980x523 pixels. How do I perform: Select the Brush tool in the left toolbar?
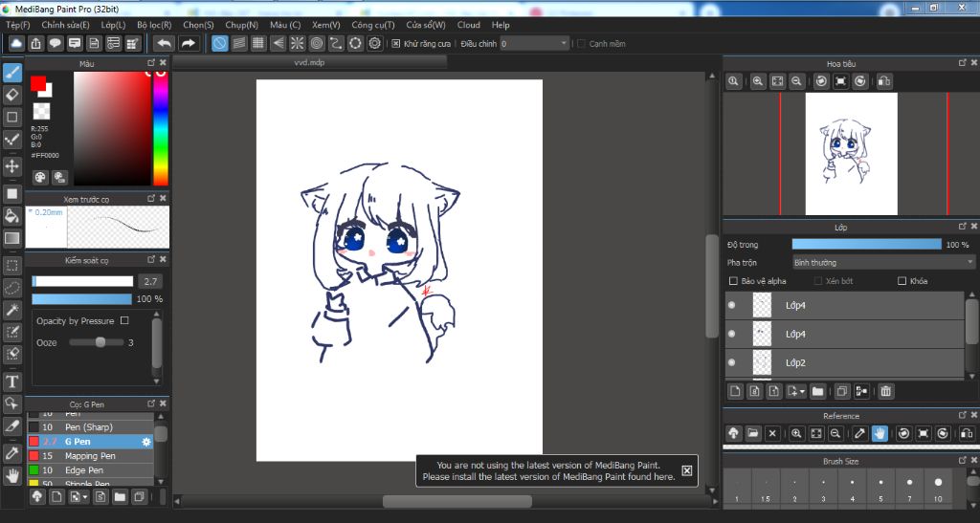(x=11, y=73)
